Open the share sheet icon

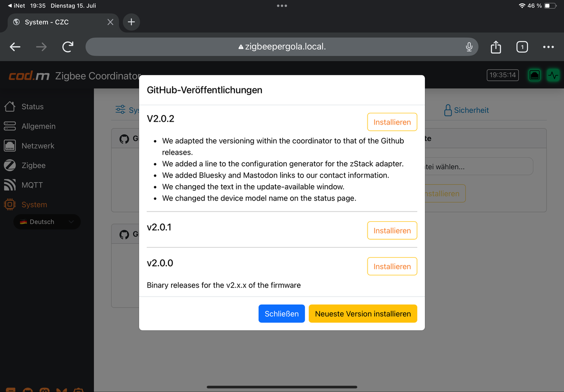point(496,47)
